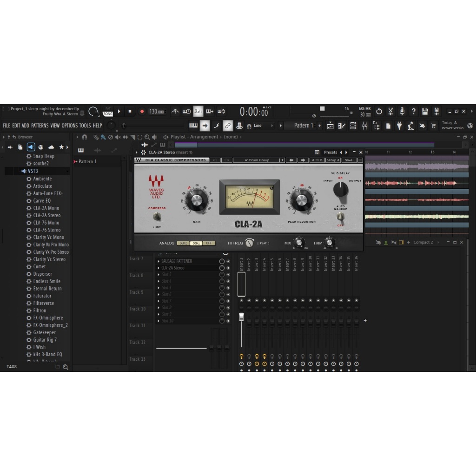Image resolution: width=476 pixels, height=476 pixels.
Task: Open the plugin picker plug icon
Action: click(399, 126)
